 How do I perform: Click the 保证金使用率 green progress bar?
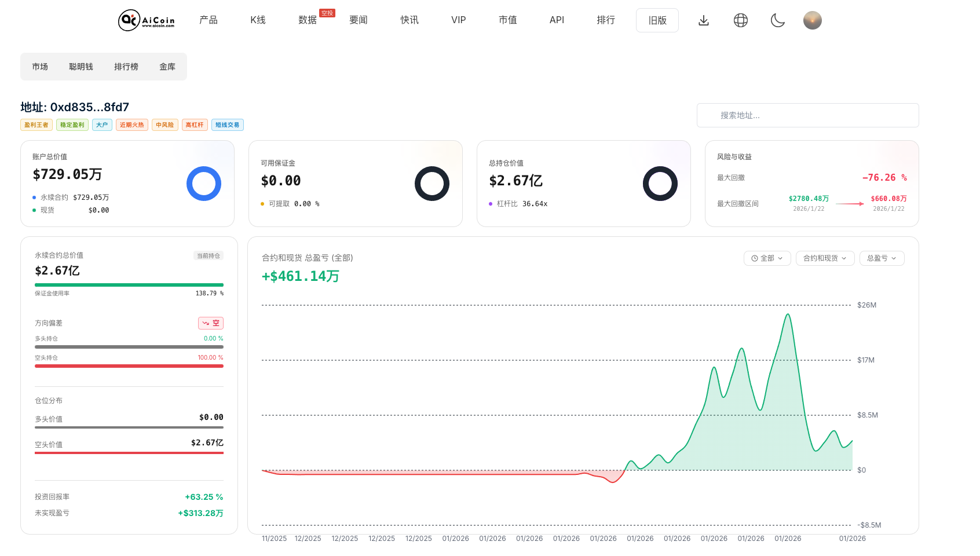pos(129,285)
